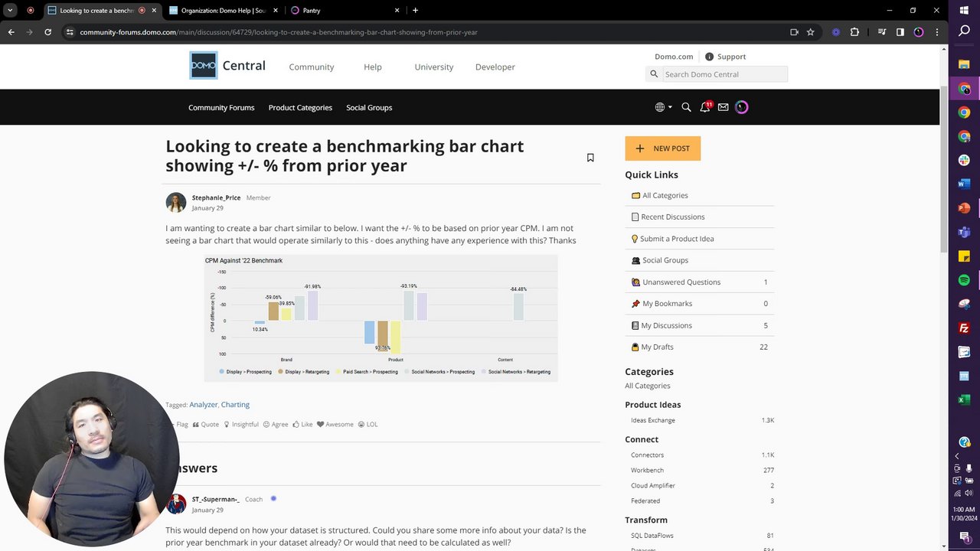Open the Social Groups menu

[x=369, y=107]
